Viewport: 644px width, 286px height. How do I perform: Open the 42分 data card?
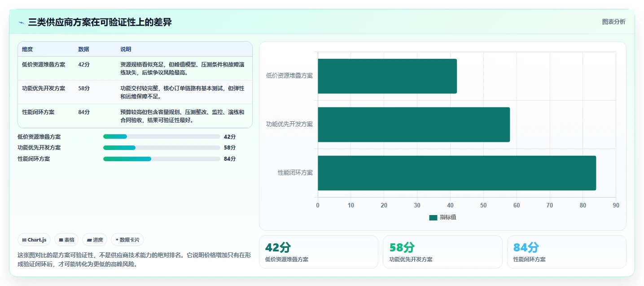(319, 252)
